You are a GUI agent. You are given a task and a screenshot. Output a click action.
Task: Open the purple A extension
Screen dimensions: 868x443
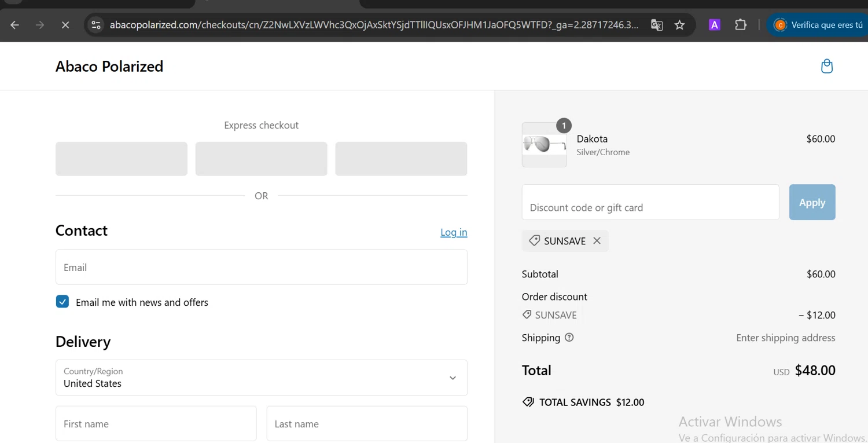[x=715, y=25]
